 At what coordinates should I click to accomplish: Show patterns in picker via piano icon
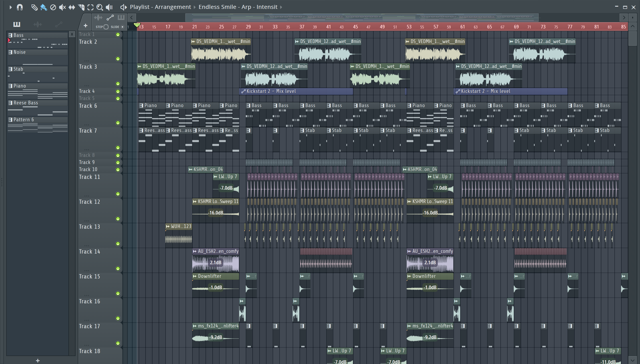point(17,24)
